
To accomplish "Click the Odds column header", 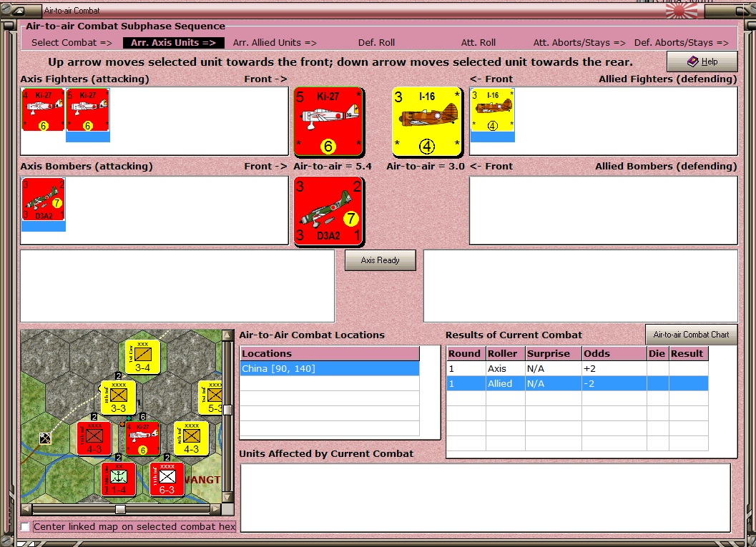I will (614, 353).
